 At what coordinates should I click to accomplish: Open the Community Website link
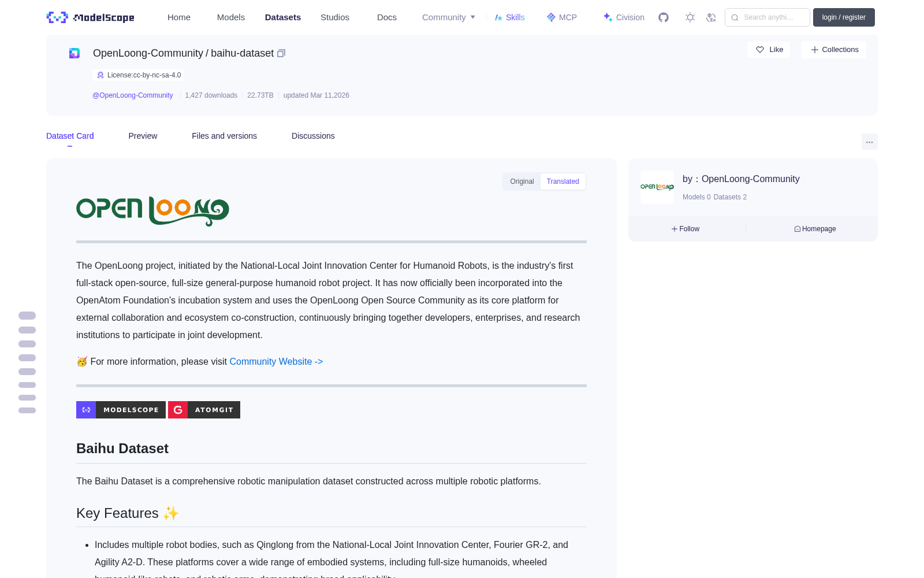(276, 361)
